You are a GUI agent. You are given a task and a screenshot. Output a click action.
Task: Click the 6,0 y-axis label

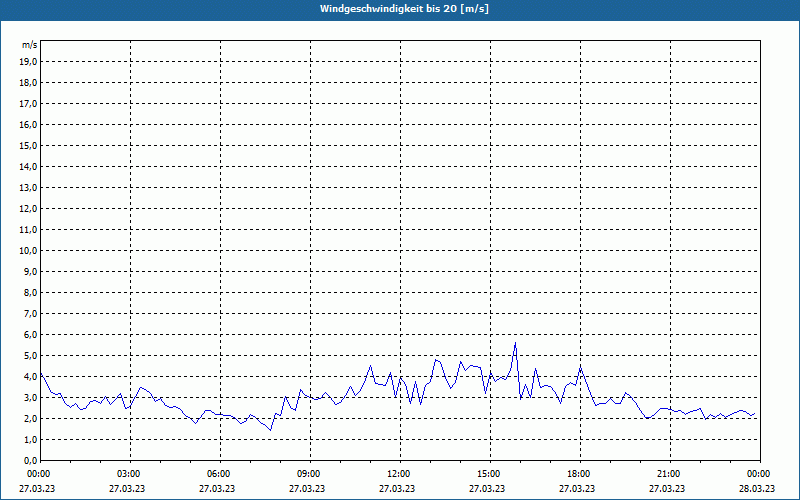(30, 335)
